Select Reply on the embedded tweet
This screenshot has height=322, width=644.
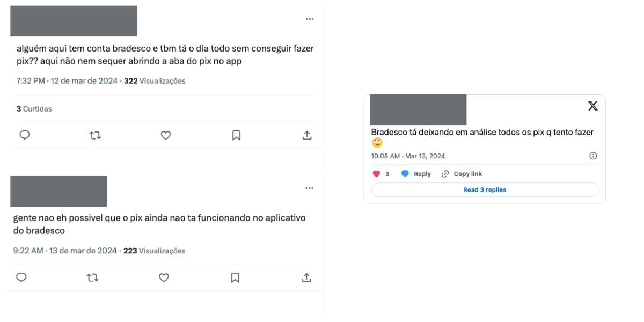tap(416, 174)
